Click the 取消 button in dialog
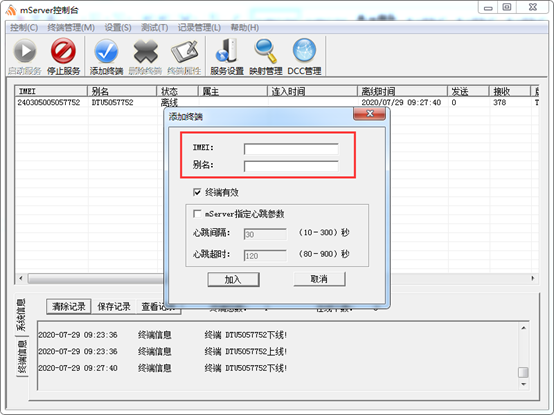 pyautogui.click(x=319, y=279)
